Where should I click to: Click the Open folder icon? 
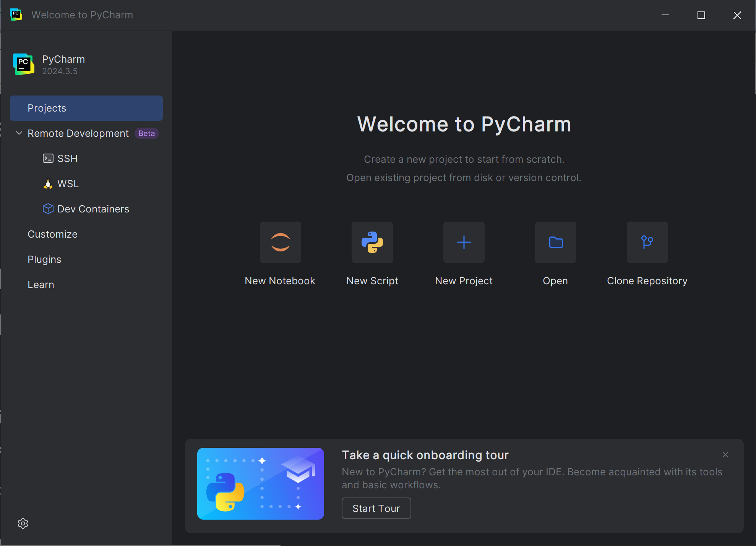pyautogui.click(x=555, y=242)
